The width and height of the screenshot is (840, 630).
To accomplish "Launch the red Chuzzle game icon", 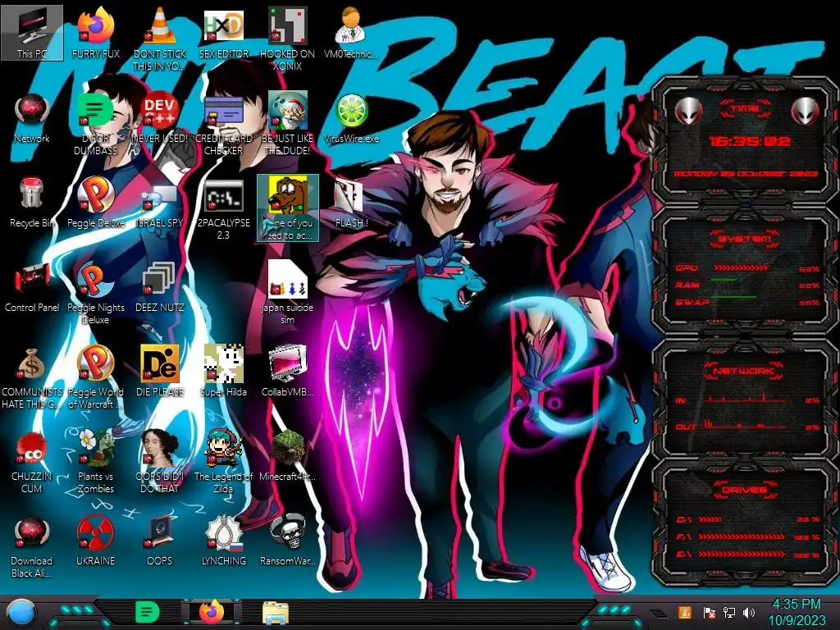I will coord(32,463).
